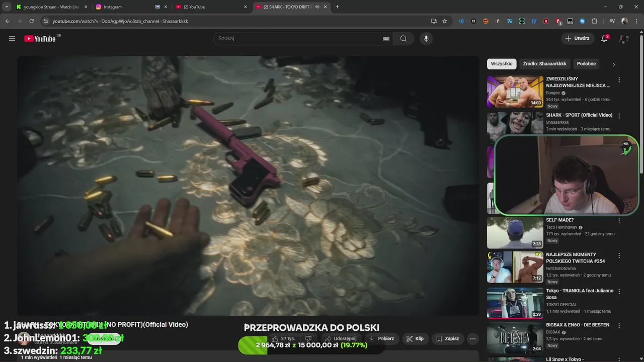The height and width of the screenshot is (362, 644).
Task: Select the Źródło: Shaaaarkkkk filter chip
Action: [544, 64]
